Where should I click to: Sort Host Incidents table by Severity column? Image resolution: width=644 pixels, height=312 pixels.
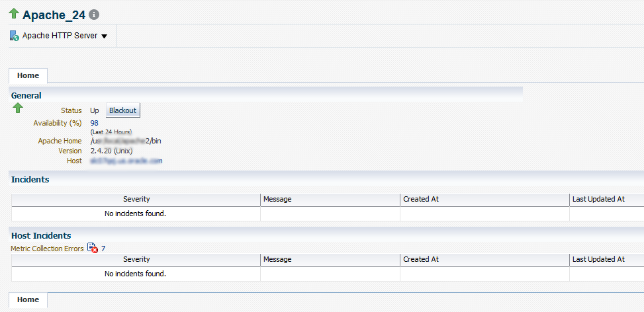pos(136,260)
